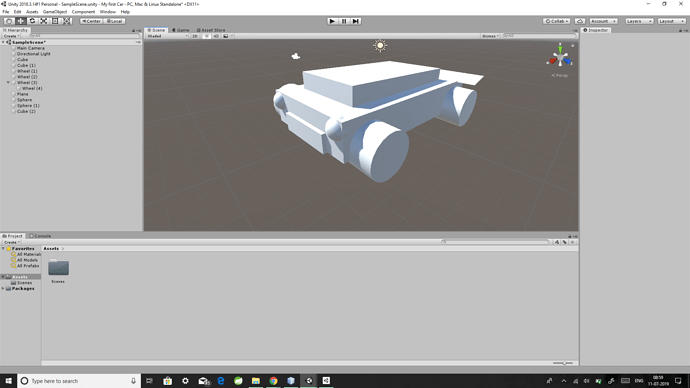This screenshot has height=388, width=690.
Task: Select the Hand tool in toolbar
Action: pos(9,21)
